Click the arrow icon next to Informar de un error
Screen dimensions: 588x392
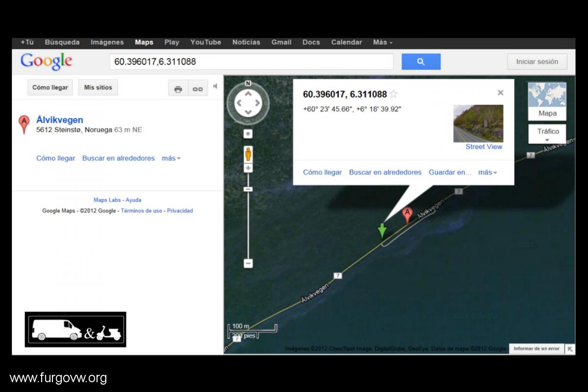570,349
